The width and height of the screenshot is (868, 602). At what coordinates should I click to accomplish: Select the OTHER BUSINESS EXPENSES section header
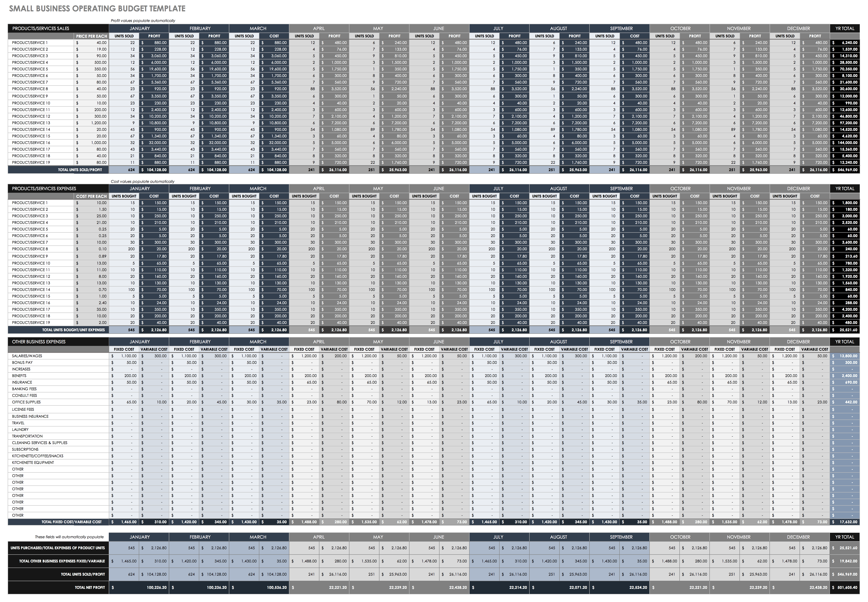pyautogui.click(x=58, y=342)
